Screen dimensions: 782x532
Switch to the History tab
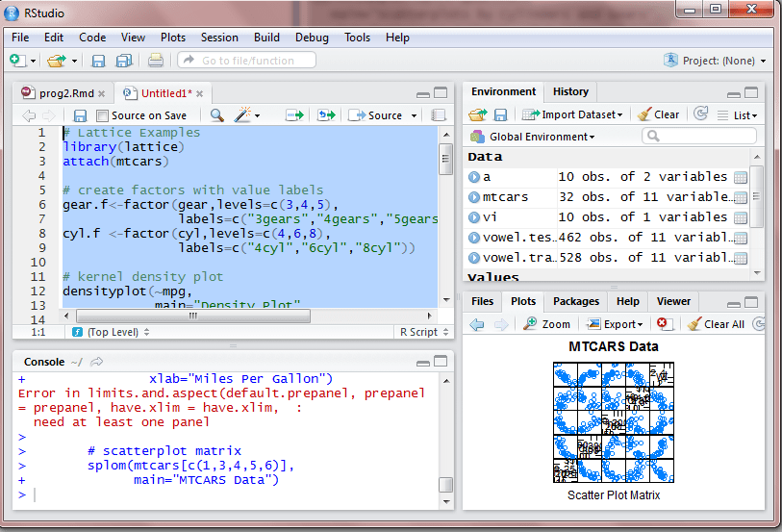[570, 91]
